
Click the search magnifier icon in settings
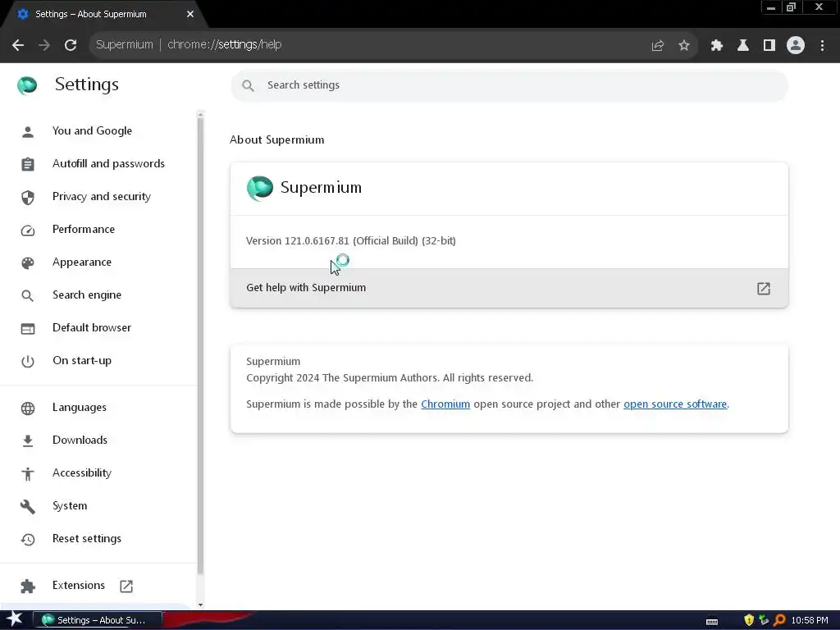[248, 85]
